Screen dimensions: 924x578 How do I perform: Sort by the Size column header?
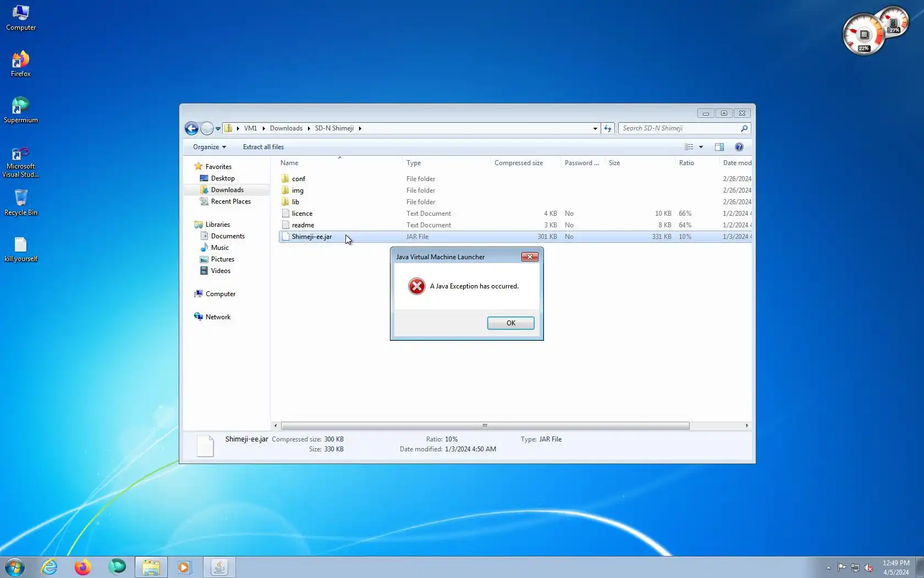tap(640, 163)
